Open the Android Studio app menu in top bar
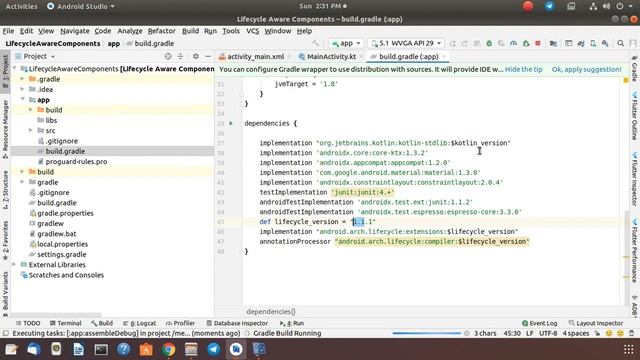This screenshot has width=640, height=360. tap(81, 6)
